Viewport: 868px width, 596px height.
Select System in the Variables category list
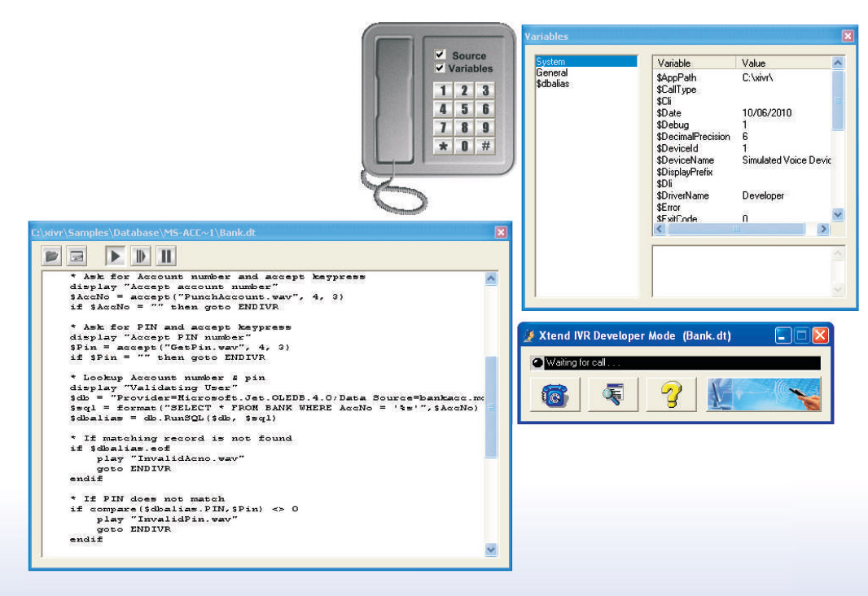pyautogui.click(x=550, y=62)
